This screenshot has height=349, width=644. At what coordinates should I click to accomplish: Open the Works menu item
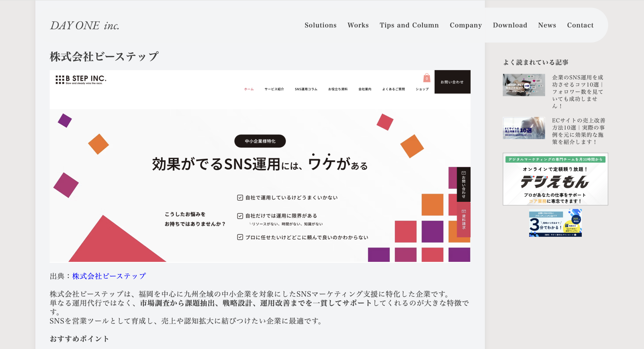click(358, 25)
